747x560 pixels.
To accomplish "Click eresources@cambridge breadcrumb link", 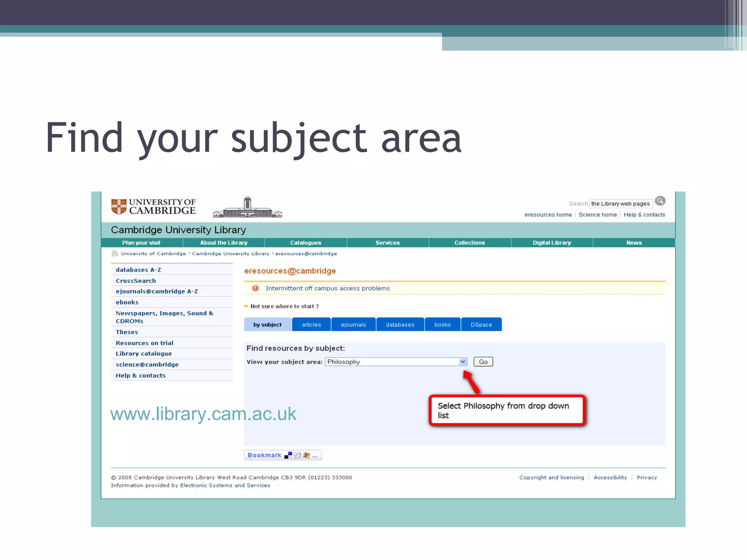I will coord(306,254).
